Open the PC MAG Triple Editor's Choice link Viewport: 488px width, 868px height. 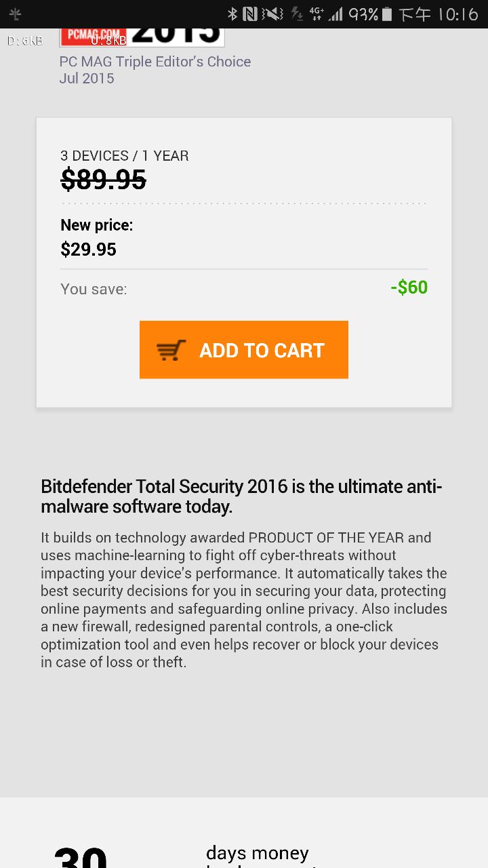[155, 62]
